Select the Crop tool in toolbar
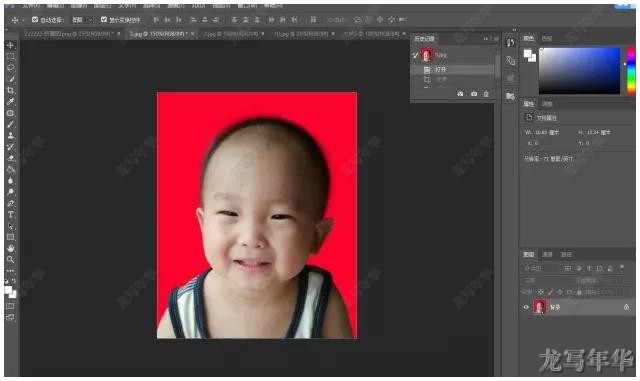This screenshot has height=381, width=640. click(11, 90)
